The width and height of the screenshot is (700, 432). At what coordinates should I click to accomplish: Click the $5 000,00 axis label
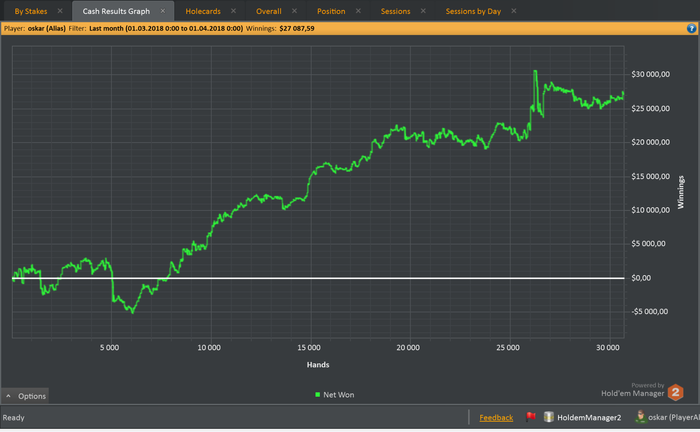tap(648, 244)
